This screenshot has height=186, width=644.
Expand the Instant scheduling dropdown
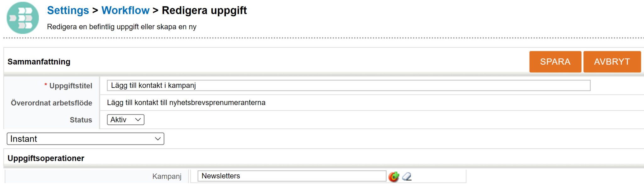[85, 139]
